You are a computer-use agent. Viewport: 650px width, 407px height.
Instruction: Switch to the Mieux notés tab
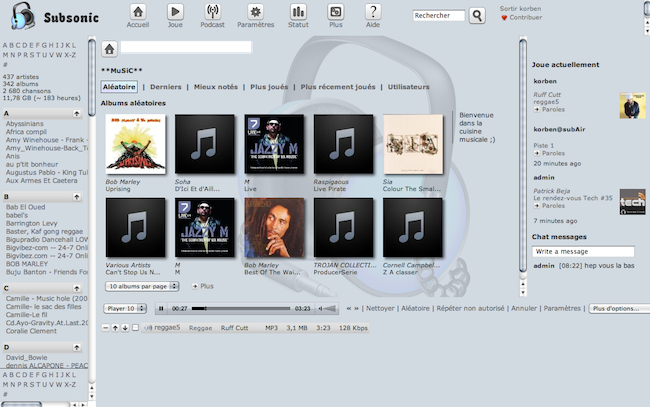(216, 87)
